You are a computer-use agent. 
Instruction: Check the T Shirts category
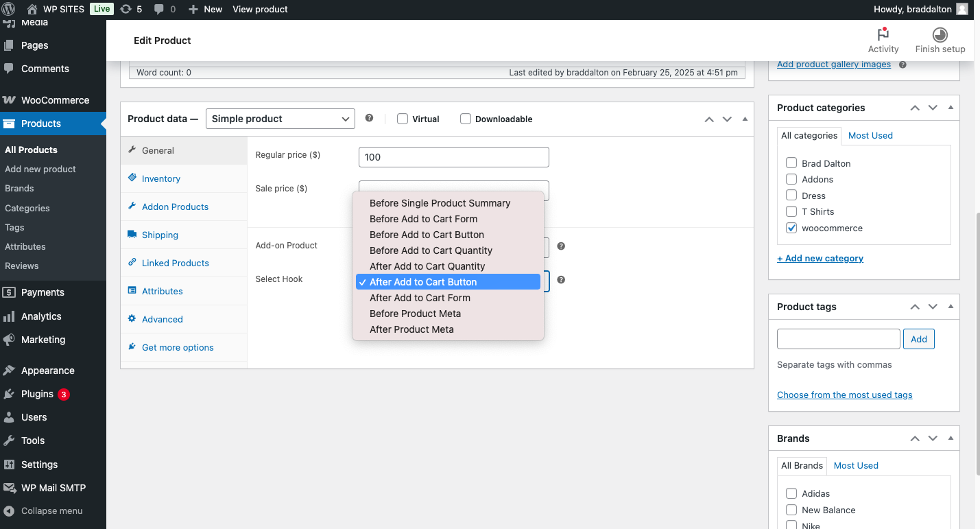pyautogui.click(x=791, y=211)
